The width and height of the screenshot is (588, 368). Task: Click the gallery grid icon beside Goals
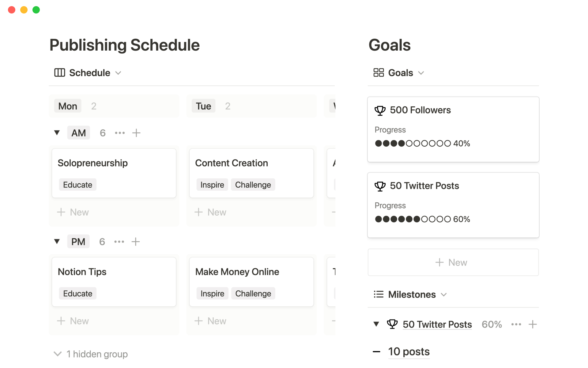click(379, 73)
